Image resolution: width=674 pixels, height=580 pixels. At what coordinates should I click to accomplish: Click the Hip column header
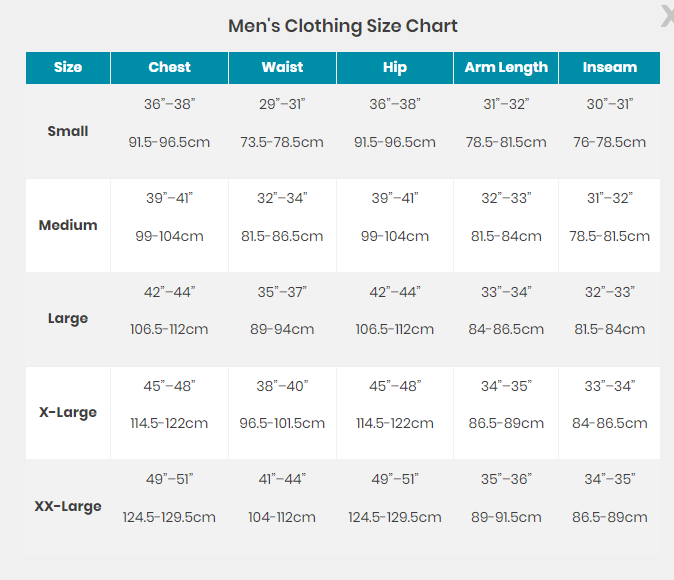pyautogui.click(x=395, y=67)
